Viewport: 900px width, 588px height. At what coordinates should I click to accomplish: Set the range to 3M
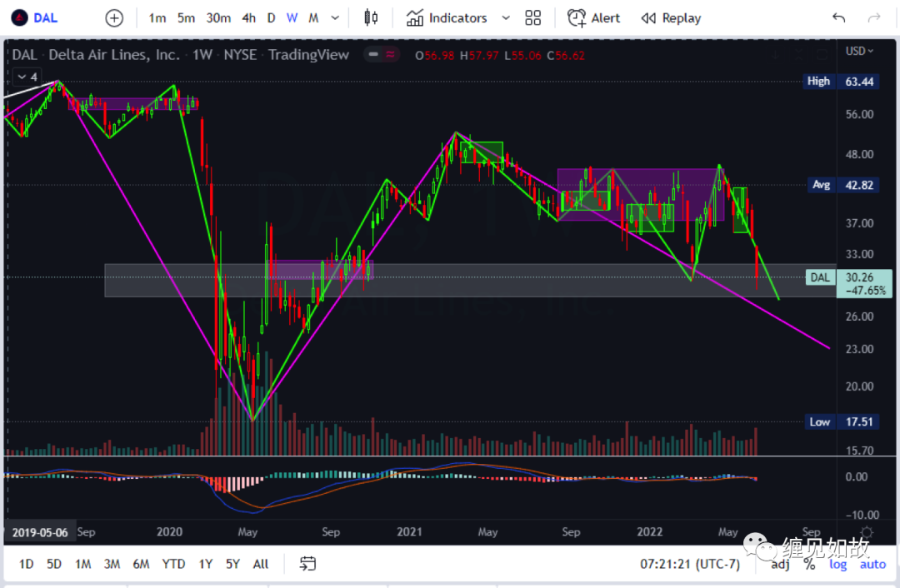(x=112, y=565)
